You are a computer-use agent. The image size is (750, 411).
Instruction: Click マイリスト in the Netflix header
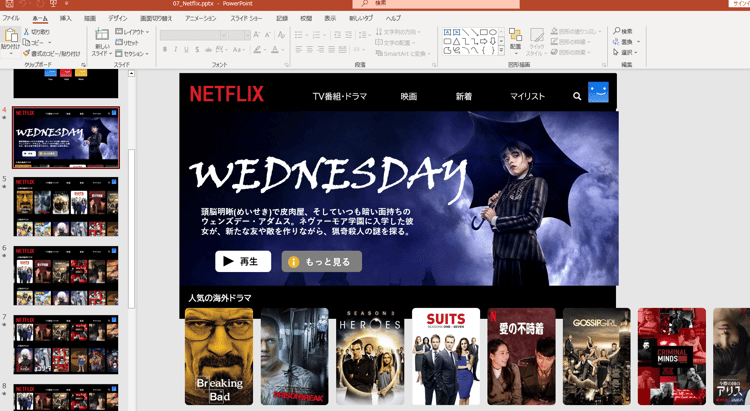point(527,96)
